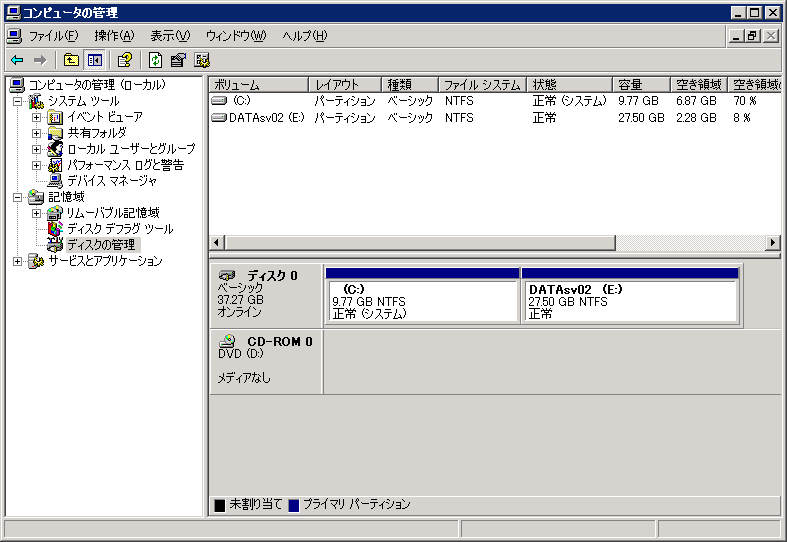This screenshot has height=542, width=787.
Task: Click the green Refresh toolbar icon
Action: point(155,60)
